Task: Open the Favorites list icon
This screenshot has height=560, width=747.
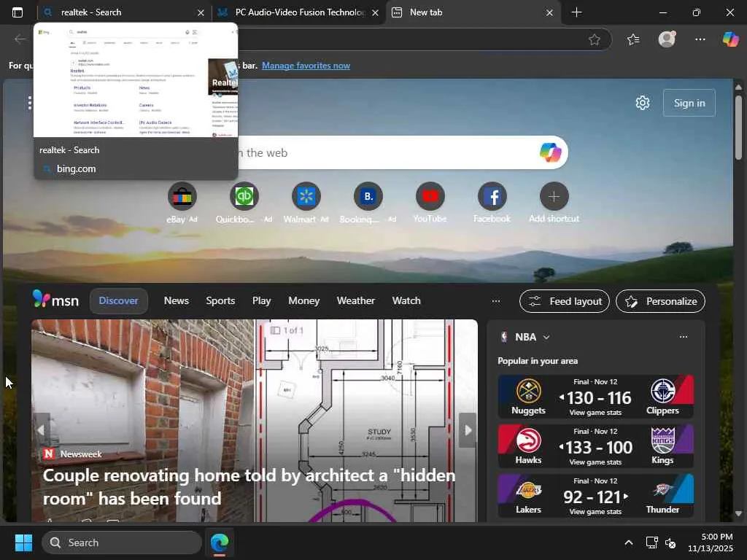Action: [x=633, y=39]
